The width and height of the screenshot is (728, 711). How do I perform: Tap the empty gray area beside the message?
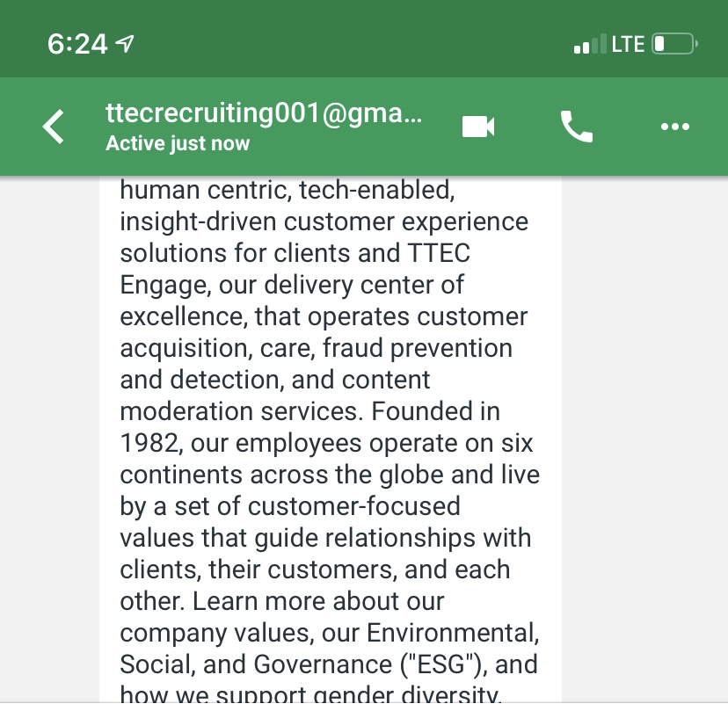tap(644, 439)
